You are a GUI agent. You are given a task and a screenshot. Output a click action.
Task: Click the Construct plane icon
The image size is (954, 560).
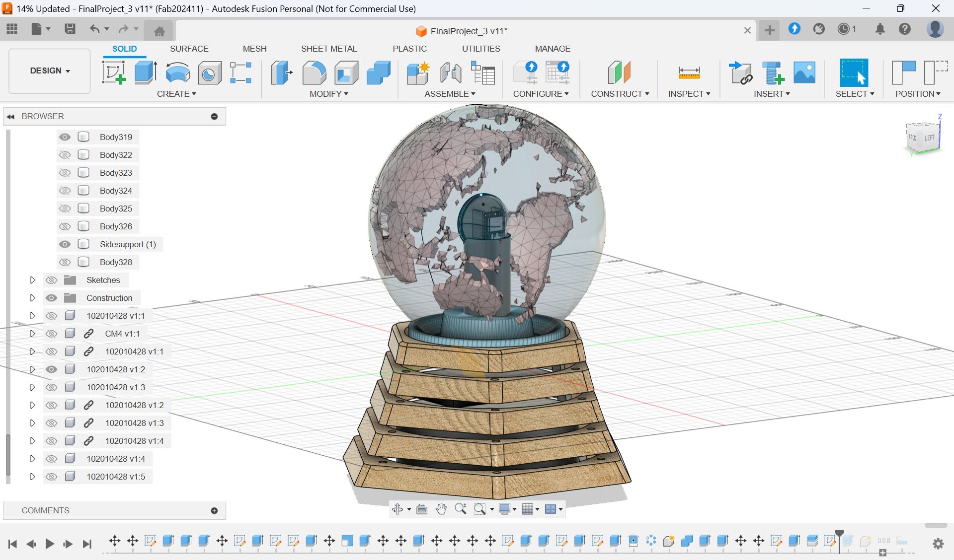pyautogui.click(x=619, y=72)
